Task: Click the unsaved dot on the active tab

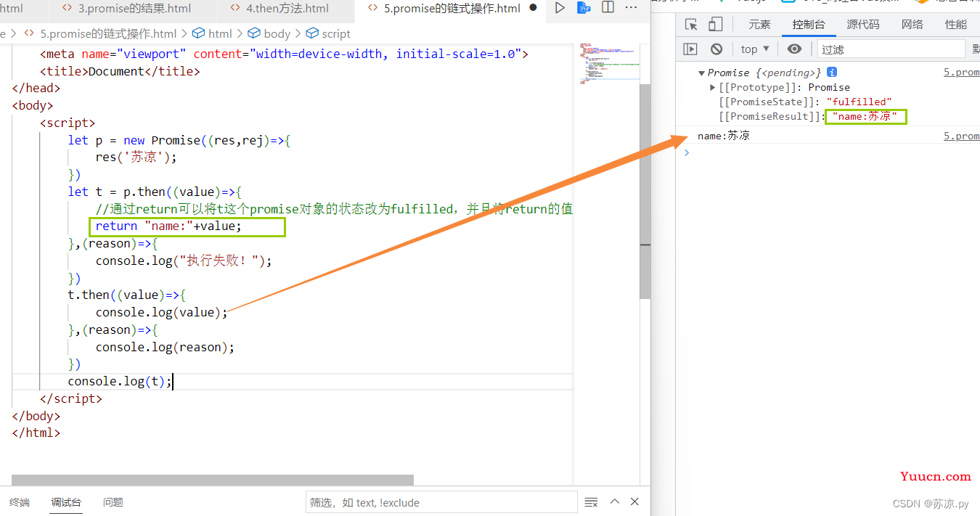Action: click(533, 8)
